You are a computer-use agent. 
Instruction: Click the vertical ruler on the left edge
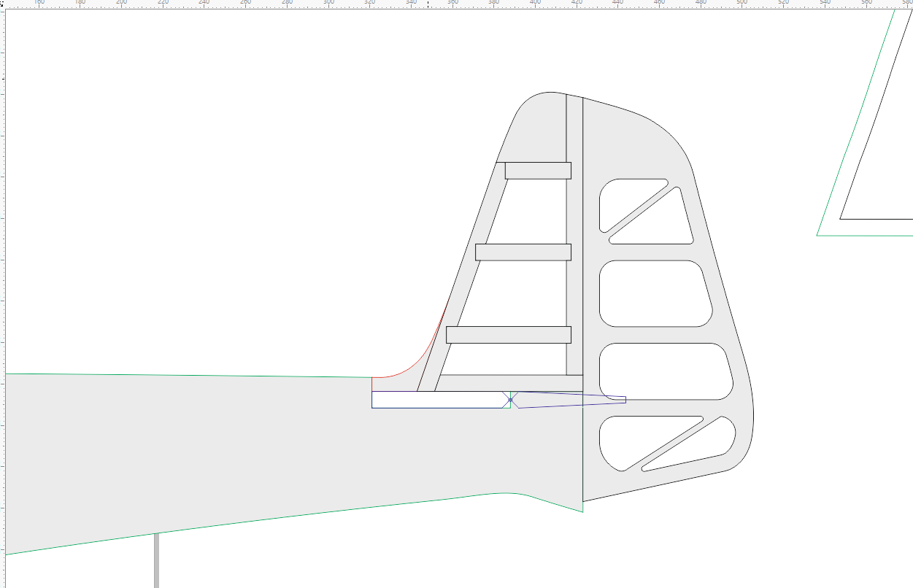(x=3, y=292)
